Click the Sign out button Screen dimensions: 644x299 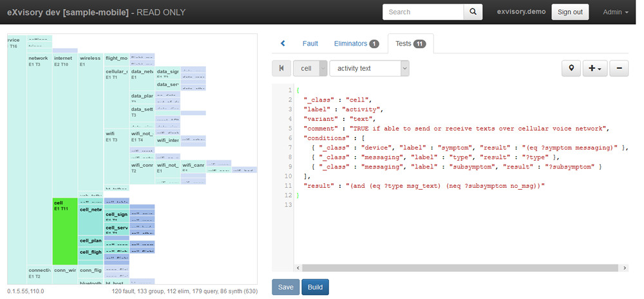coord(570,12)
